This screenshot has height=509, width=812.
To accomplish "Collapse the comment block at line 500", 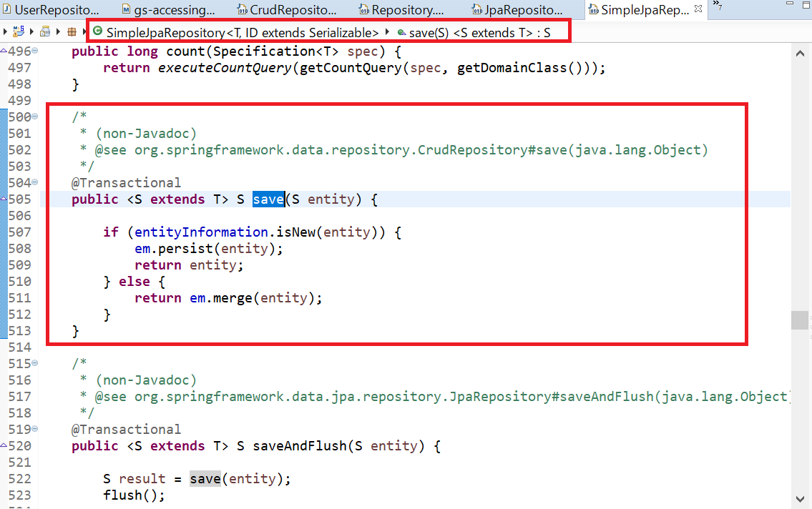I will (x=35, y=117).
